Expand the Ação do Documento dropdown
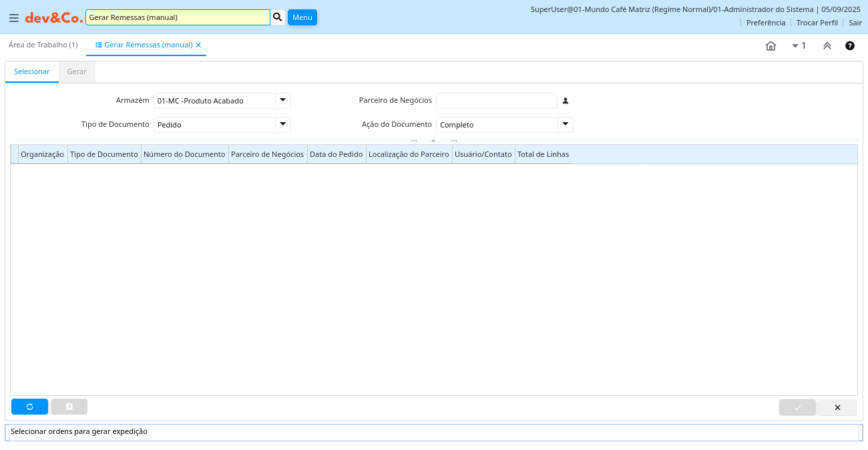Screen dimensions: 868x450 click(566, 125)
